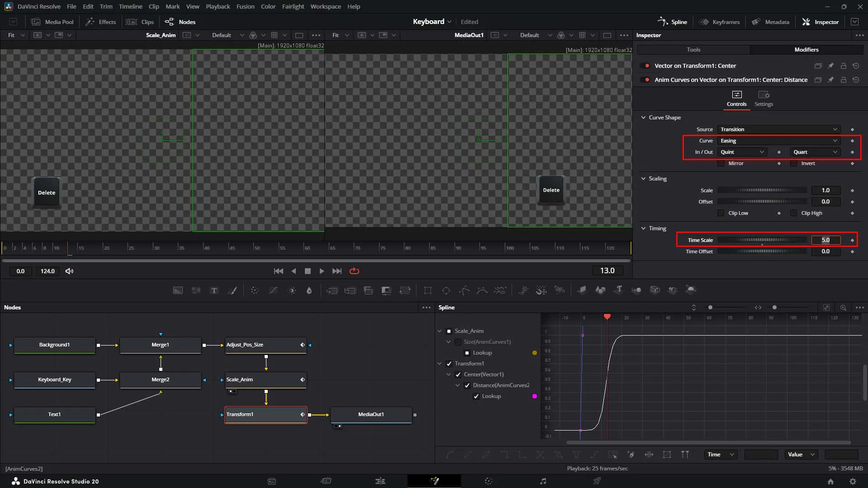Select the Paint brush tool
868x488 pixels.
[232, 290]
